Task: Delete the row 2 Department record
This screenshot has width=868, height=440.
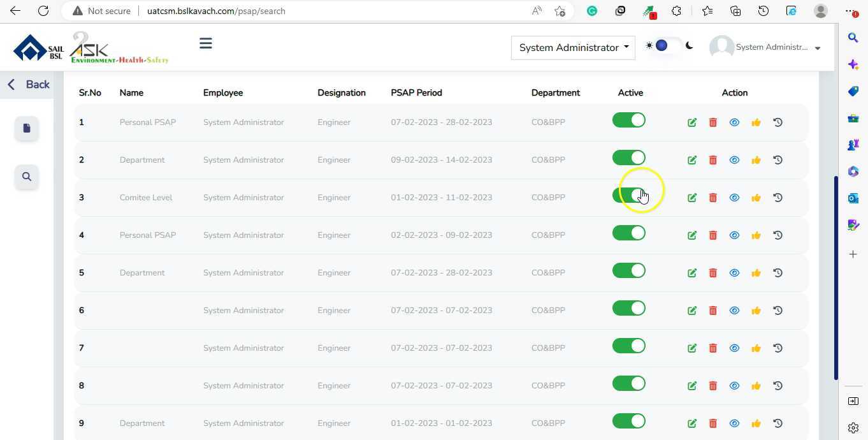Action: [713, 160]
